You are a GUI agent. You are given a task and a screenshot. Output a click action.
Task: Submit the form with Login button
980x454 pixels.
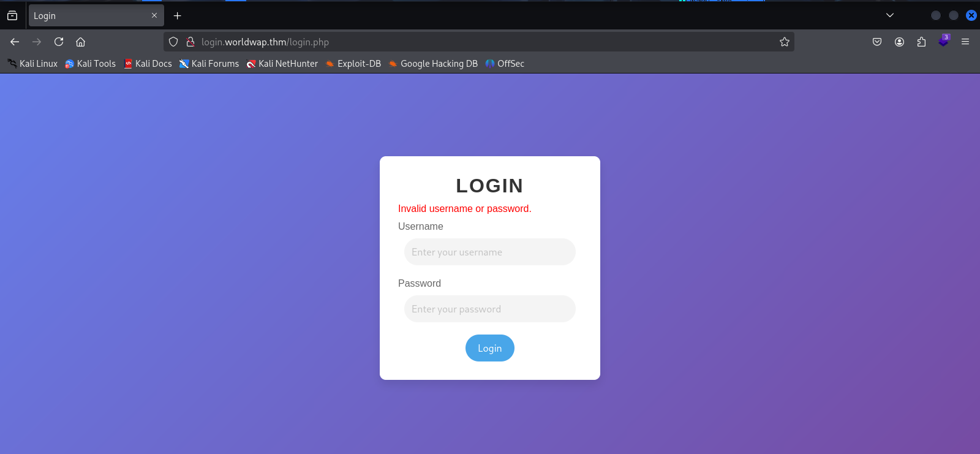pos(490,348)
